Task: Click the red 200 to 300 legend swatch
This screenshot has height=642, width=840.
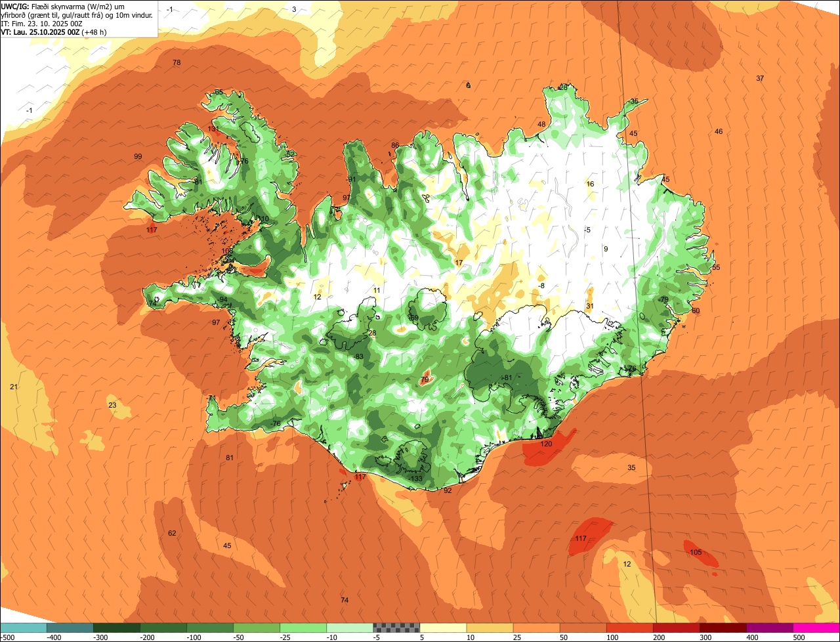Action: [x=676, y=628]
